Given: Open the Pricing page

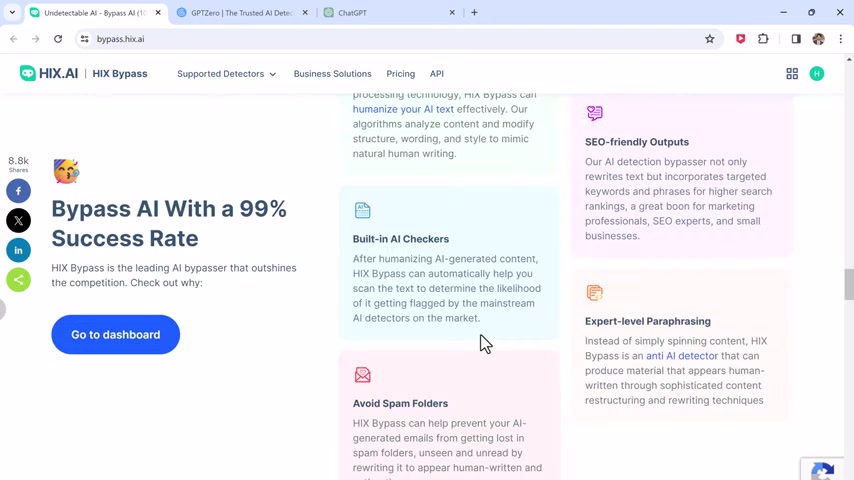Looking at the screenshot, I should pos(400,74).
